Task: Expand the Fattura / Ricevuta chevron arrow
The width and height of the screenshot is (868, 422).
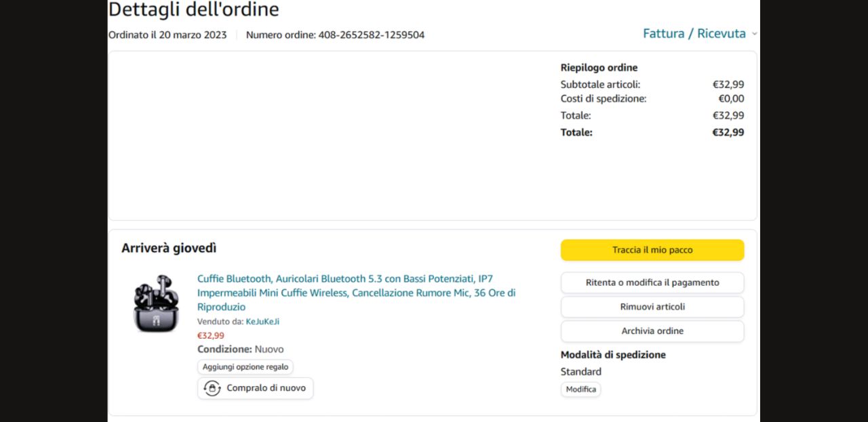Action: pyautogui.click(x=754, y=34)
